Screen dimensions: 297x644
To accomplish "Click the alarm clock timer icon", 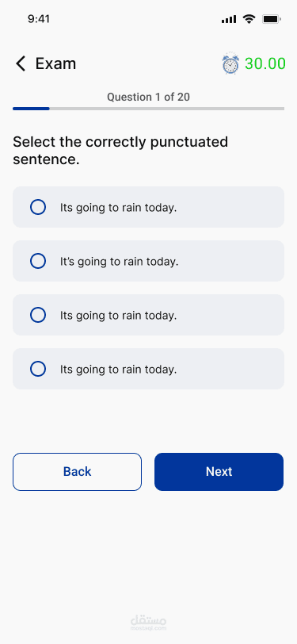I will tap(230, 63).
